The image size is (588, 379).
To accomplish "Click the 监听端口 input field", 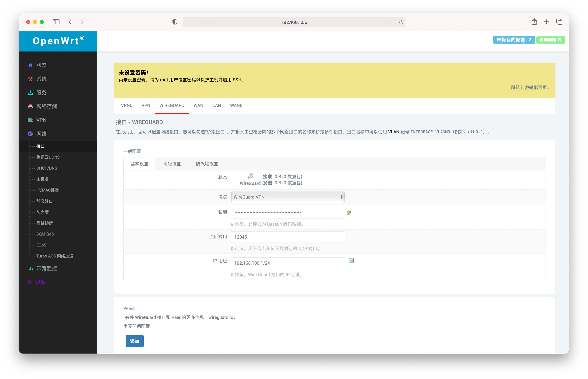I will click(287, 237).
